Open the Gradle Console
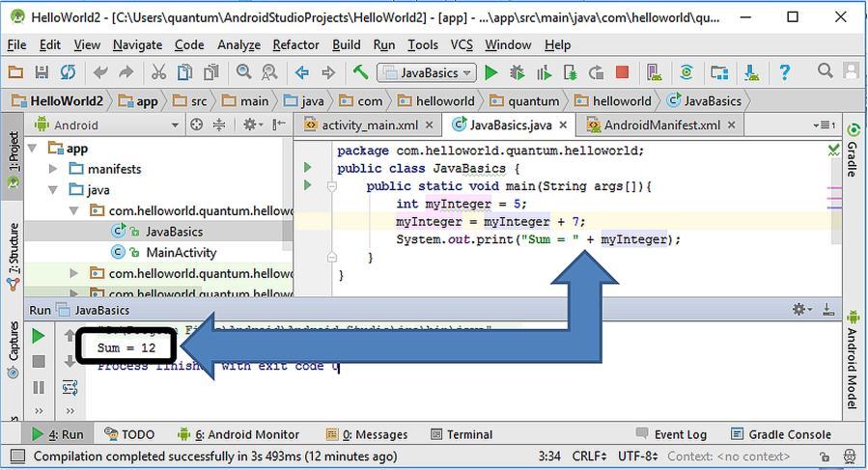The width and height of the screenshot is (868, 470). point(781,434)
